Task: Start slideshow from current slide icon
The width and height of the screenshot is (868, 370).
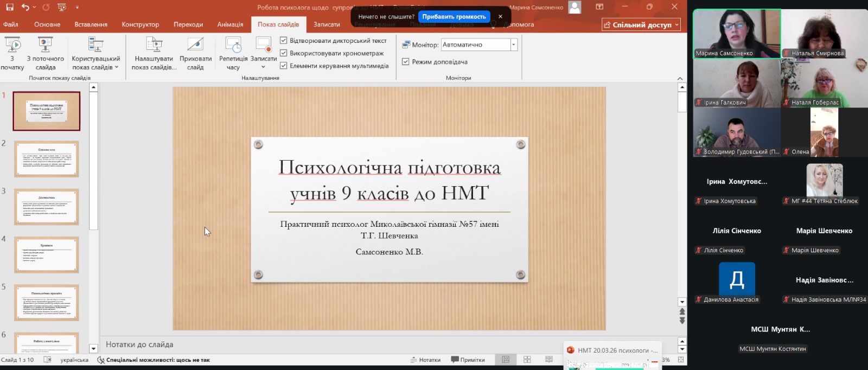Action: 45,45
